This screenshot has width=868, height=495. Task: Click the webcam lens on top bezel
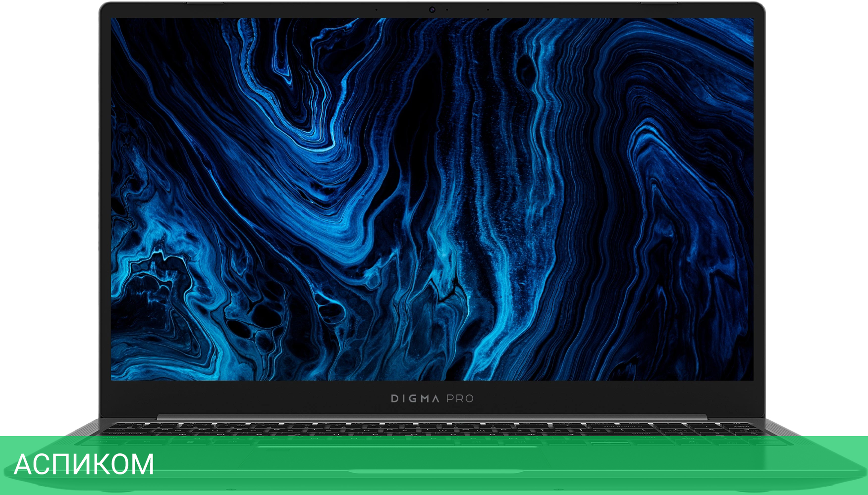432,9
